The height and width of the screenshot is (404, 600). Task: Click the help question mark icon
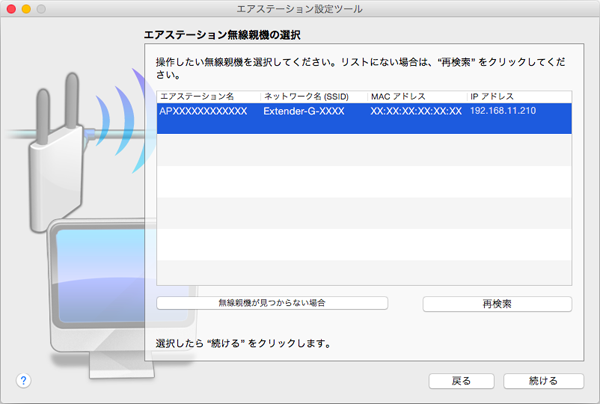[24, 381]
